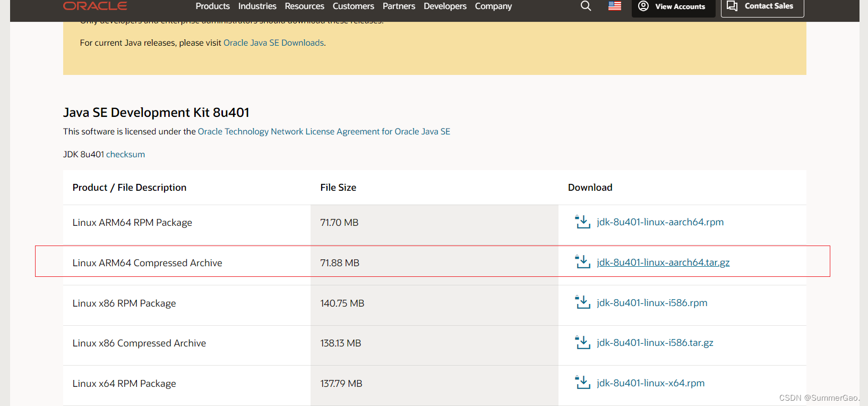Click download icon for jdk-8u401-linux-i586.tar.gz
This screenshot has width=868, height=406.
[x=583, y=342]
